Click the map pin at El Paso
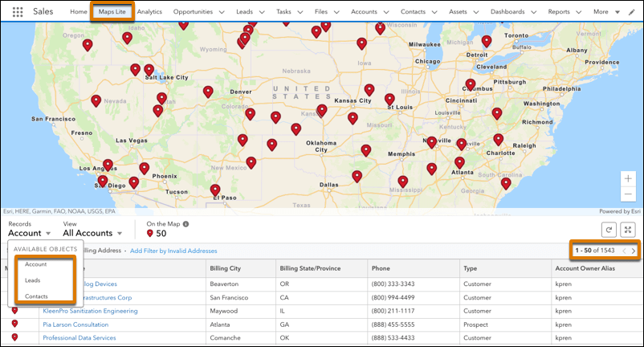 pos(215,190)
